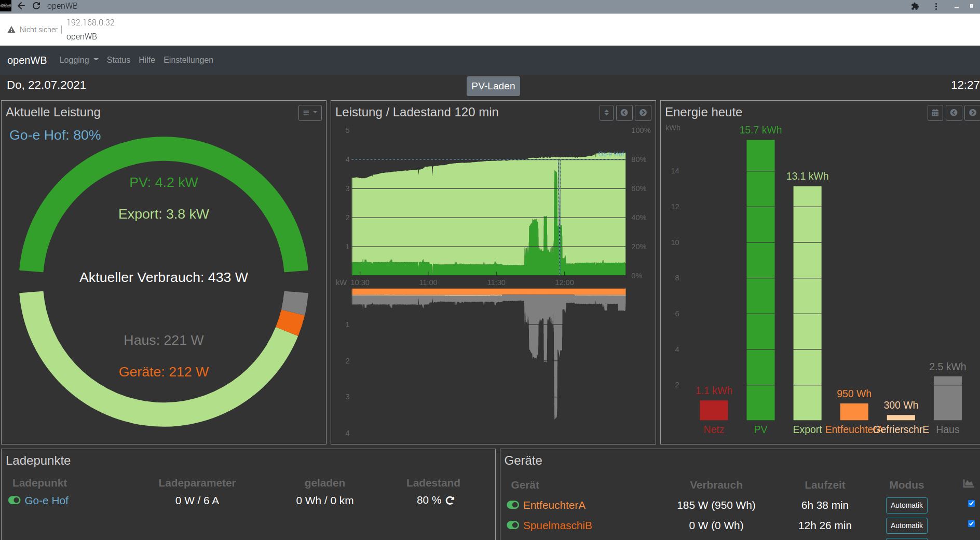Click the Go-e Hof charge point link

pyautogui.click(x=47, y=501)
